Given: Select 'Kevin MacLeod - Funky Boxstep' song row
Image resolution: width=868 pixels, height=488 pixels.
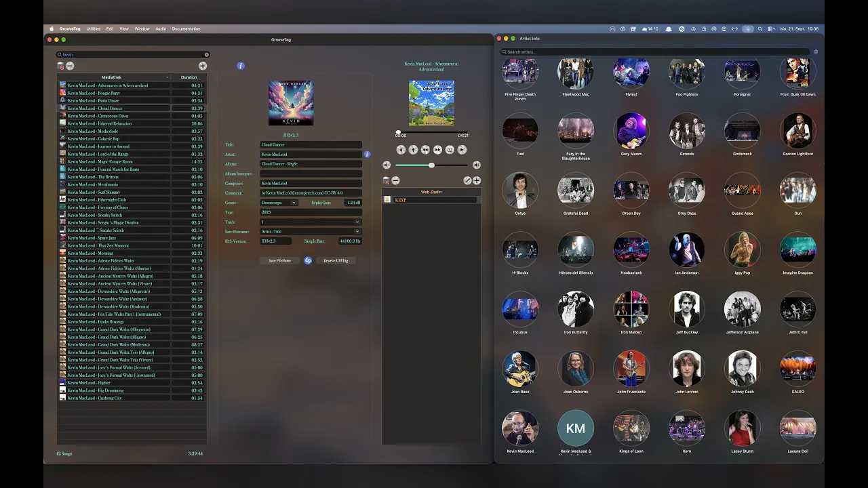Looking at the screenshot, I should pyautogui.click(x=132, y=322).
